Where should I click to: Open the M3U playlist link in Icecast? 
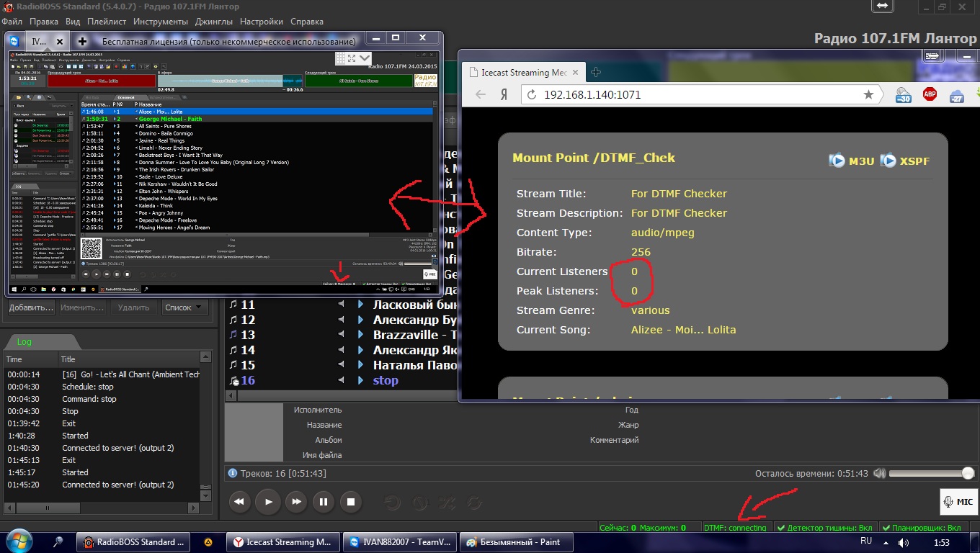(852, 161)
